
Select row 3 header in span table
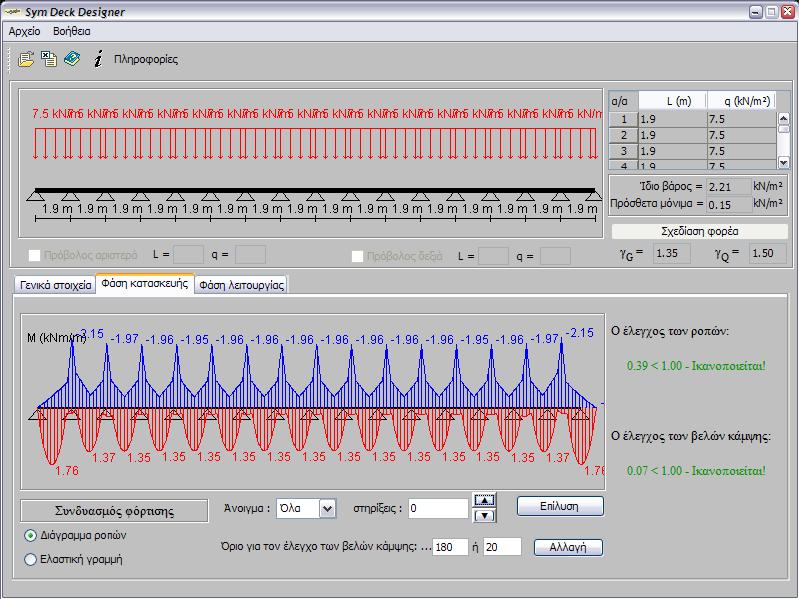pos(623,151)
